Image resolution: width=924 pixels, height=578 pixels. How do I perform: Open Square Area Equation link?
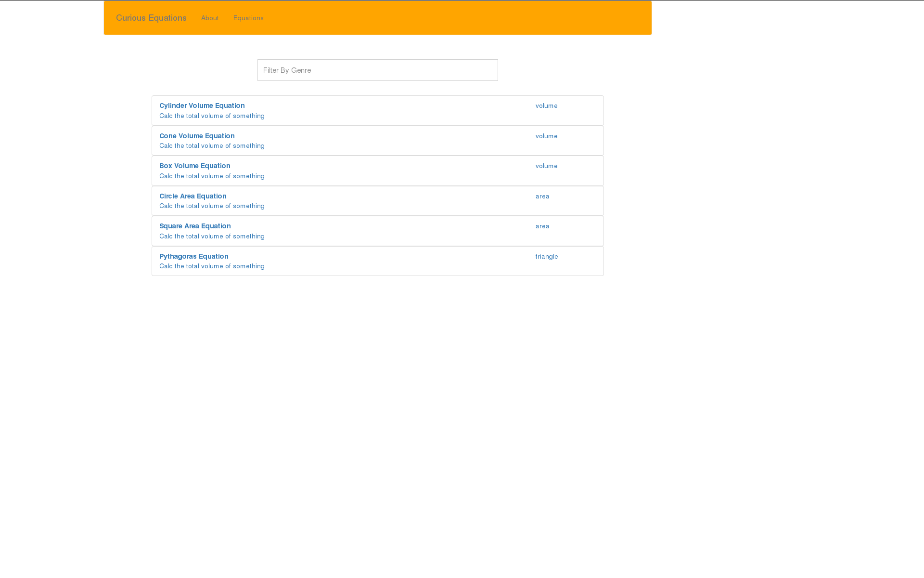coord(195,226)
